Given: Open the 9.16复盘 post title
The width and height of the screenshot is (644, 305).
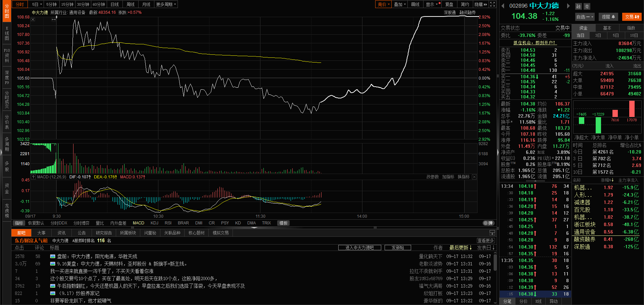Looking at the screenshot, I should (x=122, y=264).
